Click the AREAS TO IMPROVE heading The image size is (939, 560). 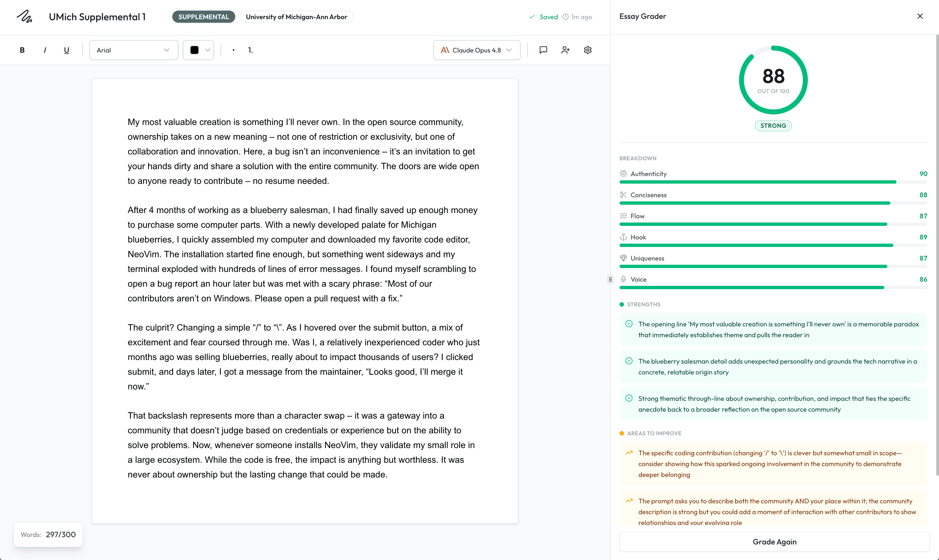654,434
